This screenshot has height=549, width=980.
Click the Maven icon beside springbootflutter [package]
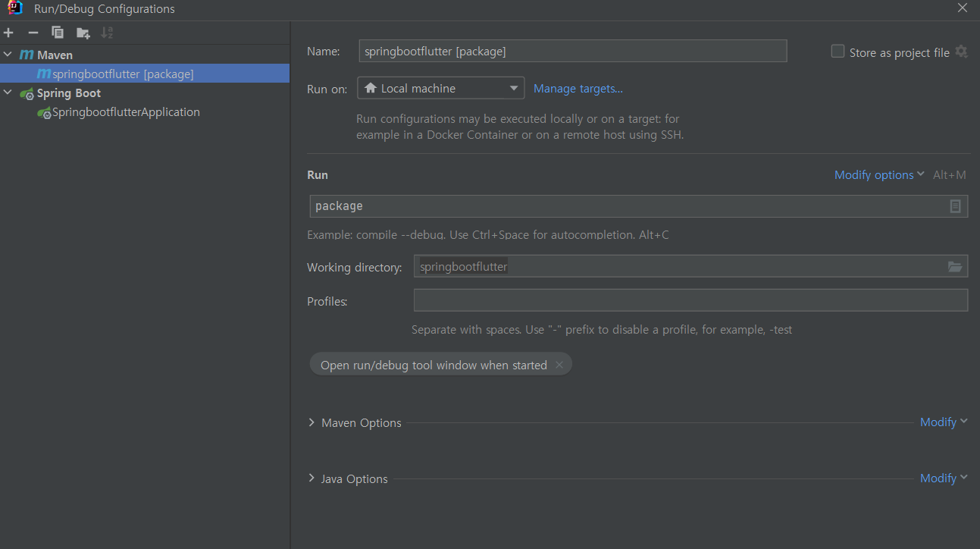(44, 74)
